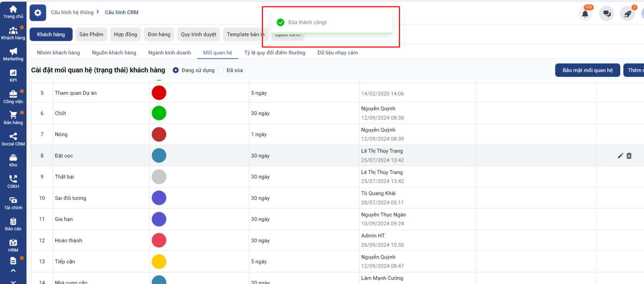Switch to the Nguồn khách hàng tab

[114, 53]
